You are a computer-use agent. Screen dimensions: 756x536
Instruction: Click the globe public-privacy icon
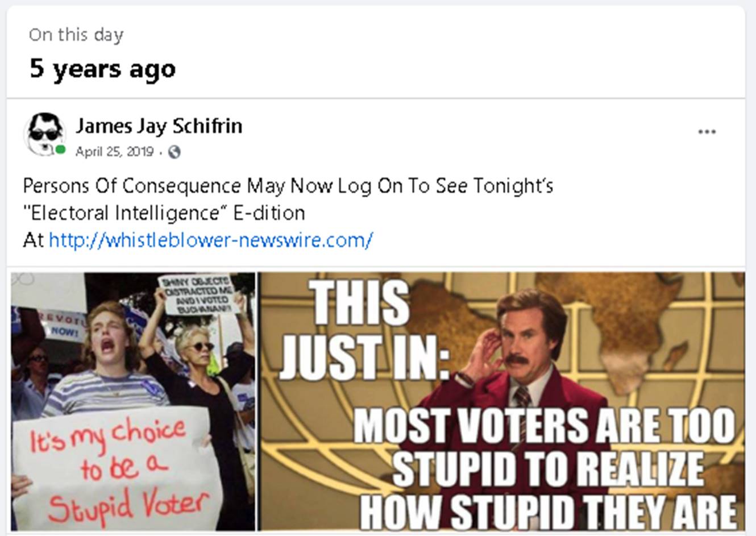point(175,152)
